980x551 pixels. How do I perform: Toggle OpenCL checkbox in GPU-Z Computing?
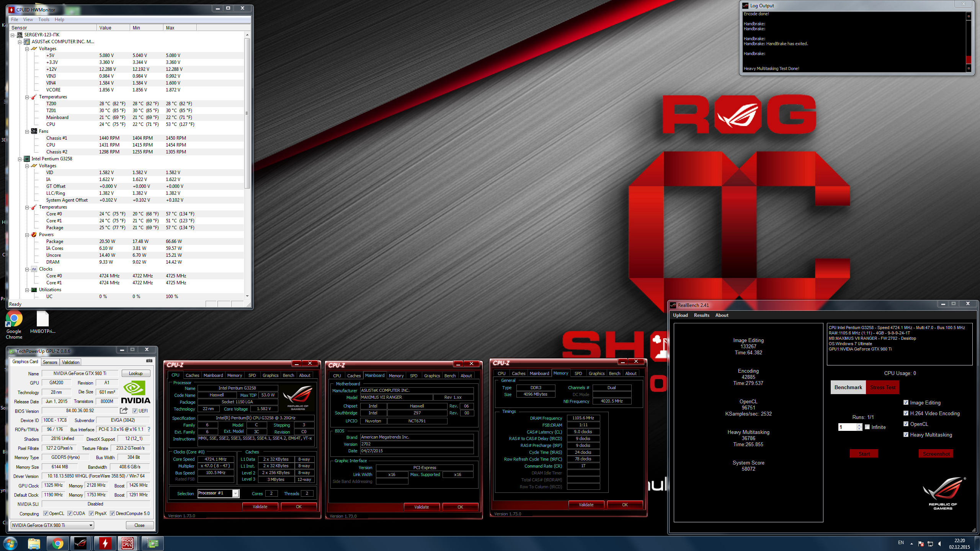(x=46, y=514)
